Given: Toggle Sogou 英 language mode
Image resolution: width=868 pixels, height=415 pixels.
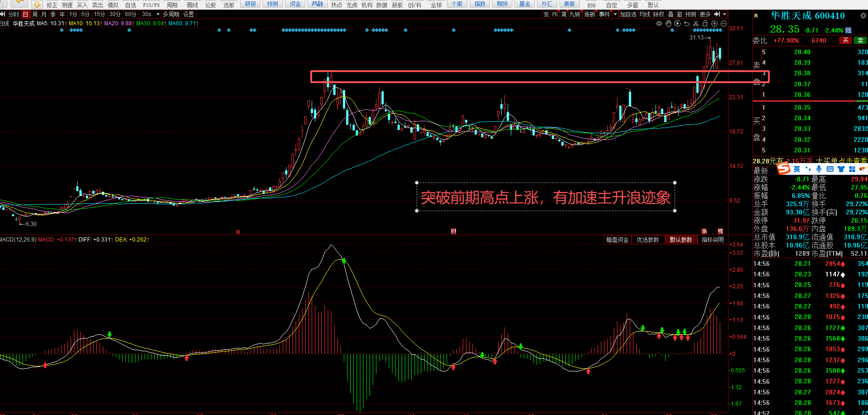Looking at the screenshot, I should pyautogui.click(x=797, y=169).
